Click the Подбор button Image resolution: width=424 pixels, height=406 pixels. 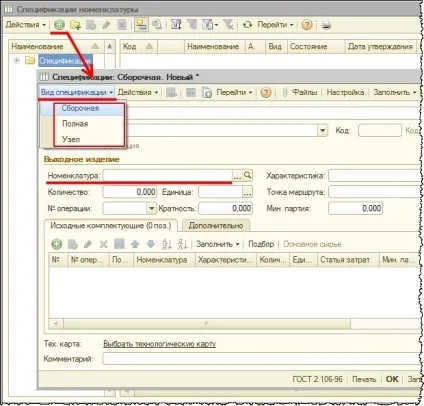pos(261,244)
